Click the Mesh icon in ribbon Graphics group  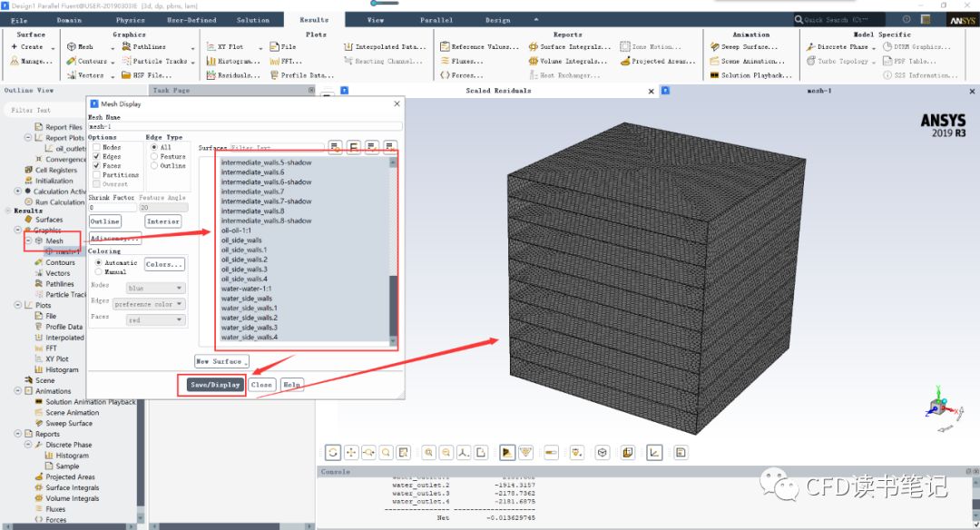[72, 47]
